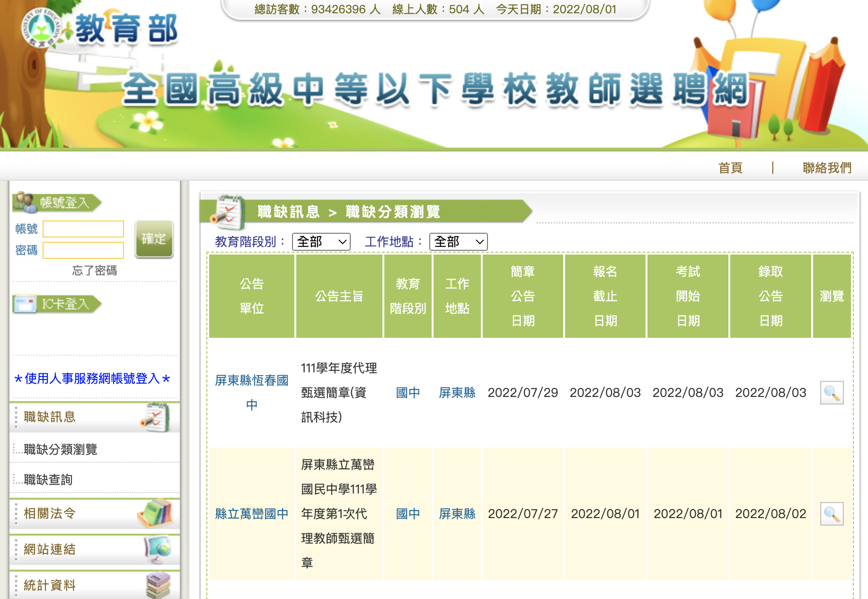Go to 首頁 in top navigation

click(730, 167)
